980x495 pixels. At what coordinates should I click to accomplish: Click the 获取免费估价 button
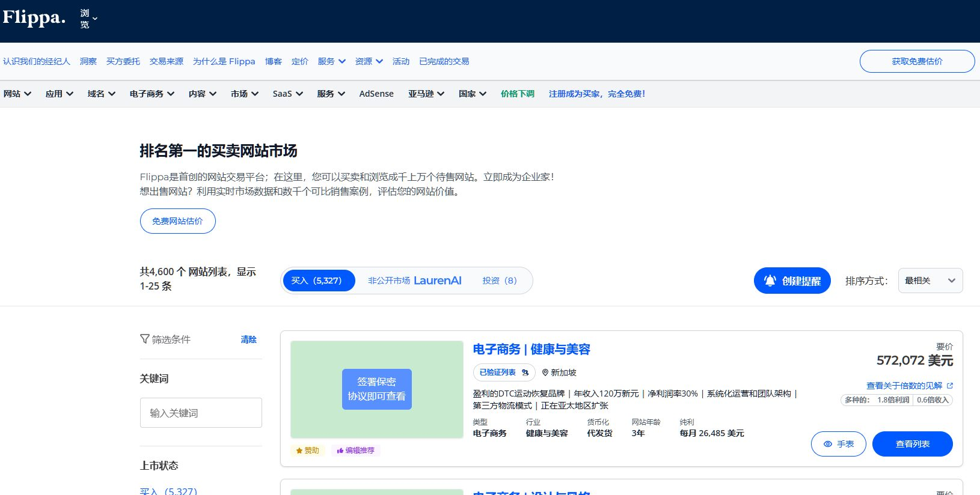click(917, 61)
